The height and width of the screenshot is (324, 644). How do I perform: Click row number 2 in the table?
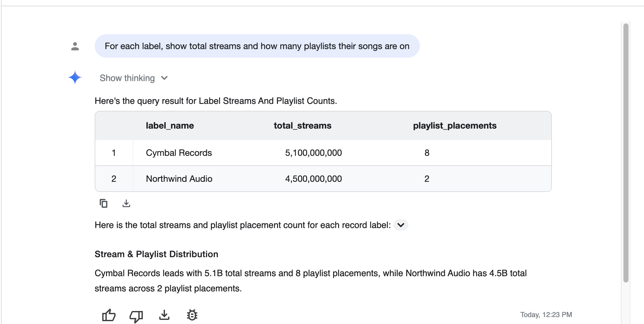(x=114, y=179)
